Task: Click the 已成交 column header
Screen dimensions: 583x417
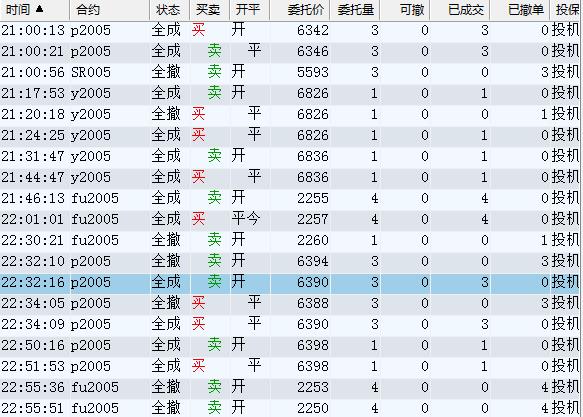Action: (460, 10)
